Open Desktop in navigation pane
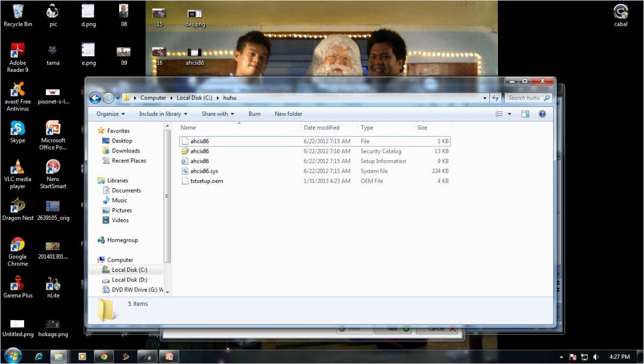 [122, 141]
